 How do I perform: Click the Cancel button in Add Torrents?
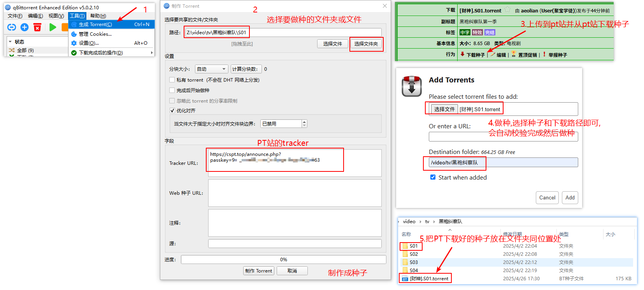(547, 197)
